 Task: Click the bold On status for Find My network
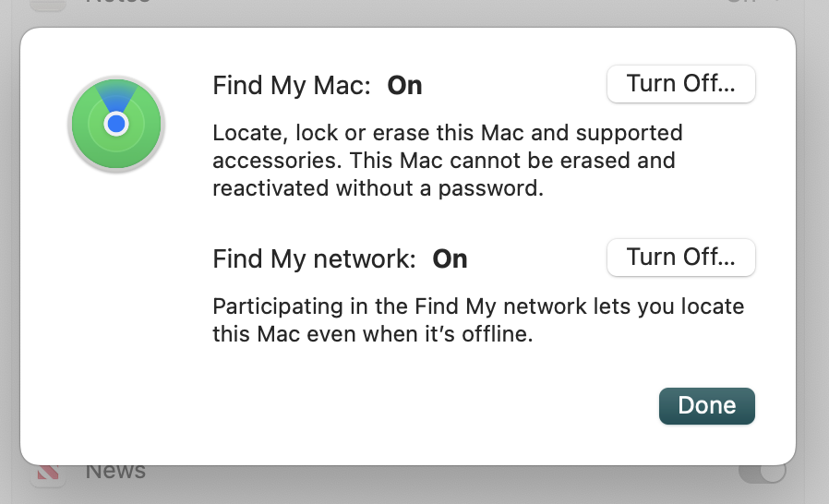pos(450,259)
